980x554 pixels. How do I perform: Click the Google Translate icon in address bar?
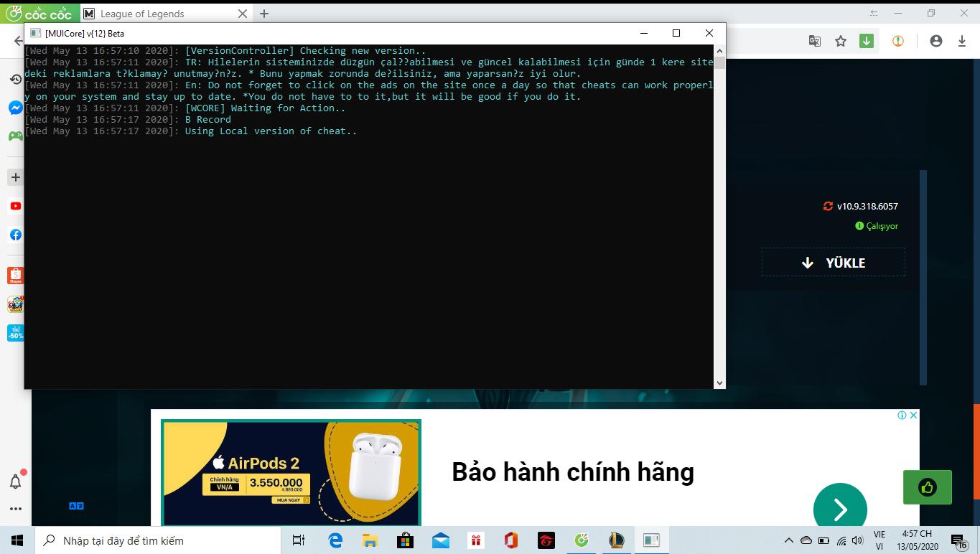coord(815,42)
